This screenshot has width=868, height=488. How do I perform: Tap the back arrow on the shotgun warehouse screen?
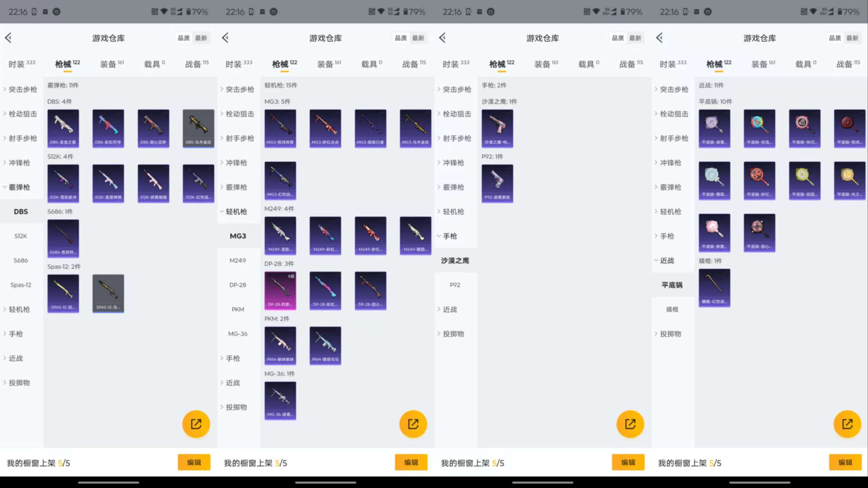(x=8, y=37)
